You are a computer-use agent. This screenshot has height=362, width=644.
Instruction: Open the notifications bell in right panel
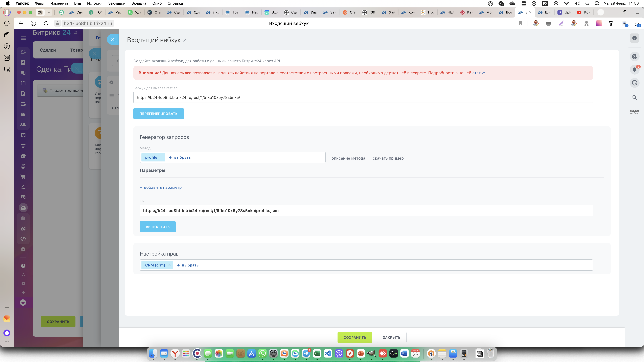(x=635, y=70)
